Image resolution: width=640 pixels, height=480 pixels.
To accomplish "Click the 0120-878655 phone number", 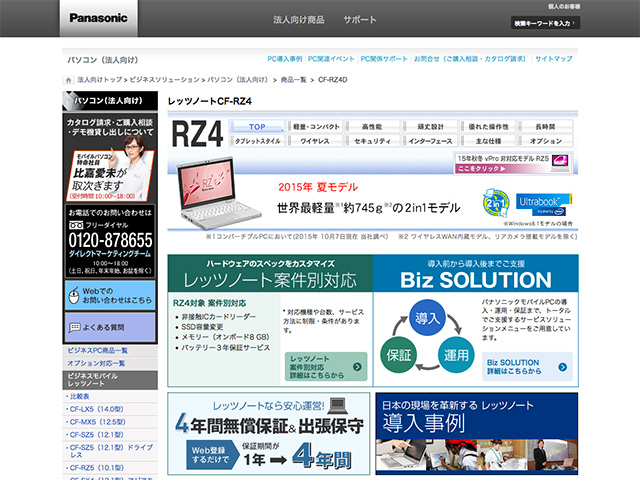I will [110, 240].
